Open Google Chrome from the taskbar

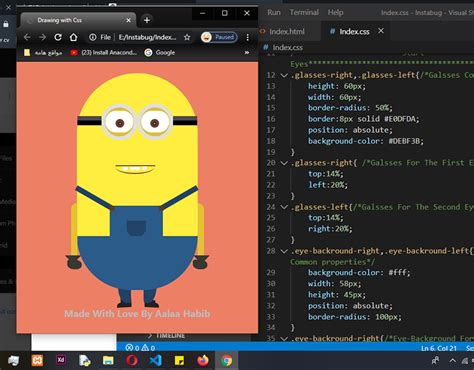point(227,360)
